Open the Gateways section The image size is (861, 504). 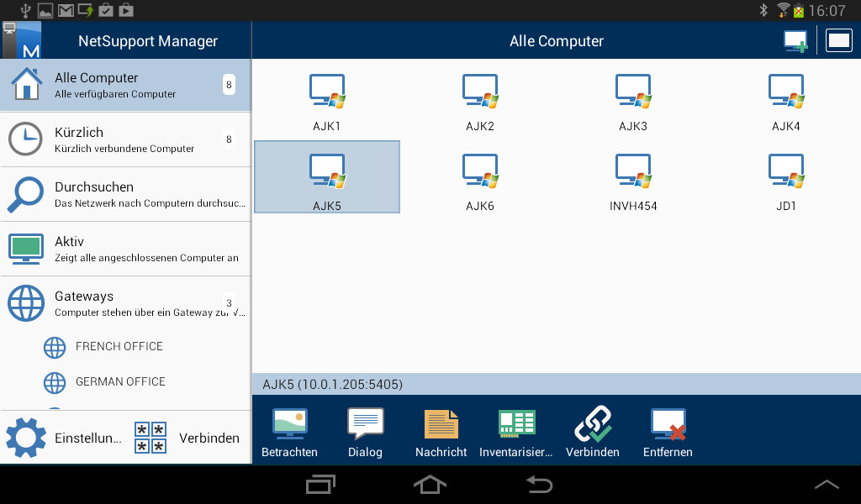tap(126, 303)
